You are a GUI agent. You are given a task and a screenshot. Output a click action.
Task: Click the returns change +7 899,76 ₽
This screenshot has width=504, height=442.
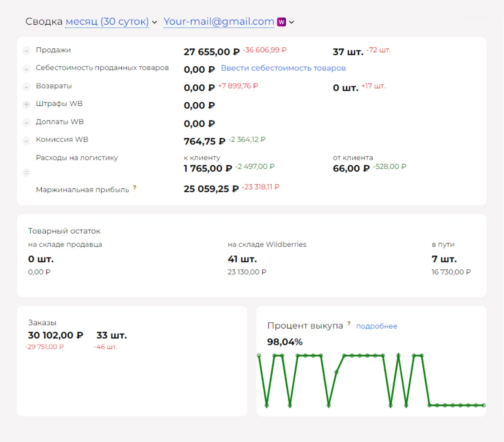coord(238,86)
